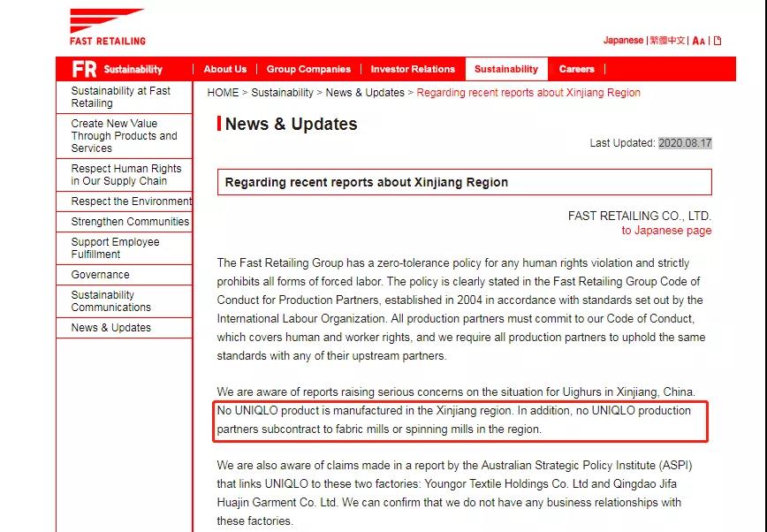Open the Careers menu
This screenshot has height=532, width=767.
(576, 69)
